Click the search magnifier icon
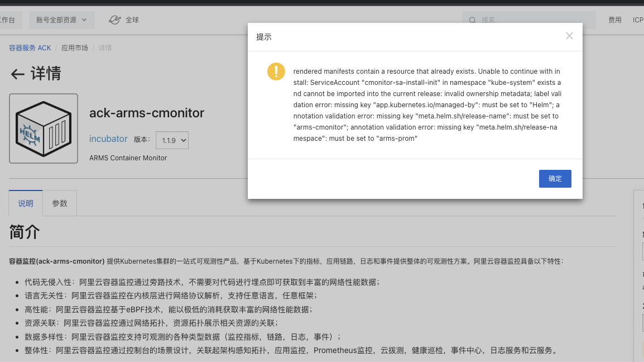Screen dimensions: 644x362 472,20
